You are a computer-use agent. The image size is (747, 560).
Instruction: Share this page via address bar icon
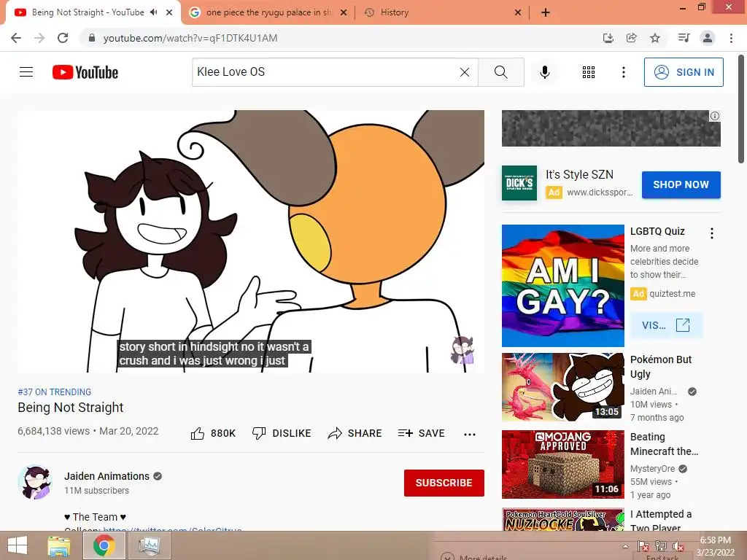(x=631, y=38)
